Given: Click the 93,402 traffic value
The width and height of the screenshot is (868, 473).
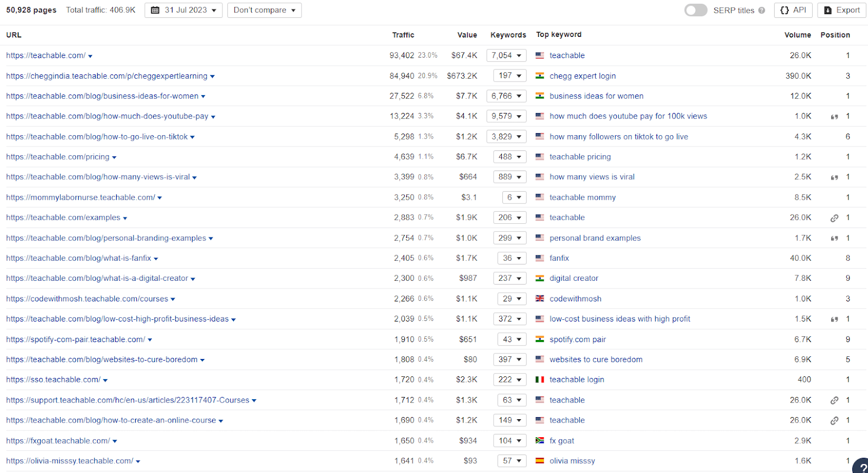Looking at the screenshot, I should click(x=401, y=55).
